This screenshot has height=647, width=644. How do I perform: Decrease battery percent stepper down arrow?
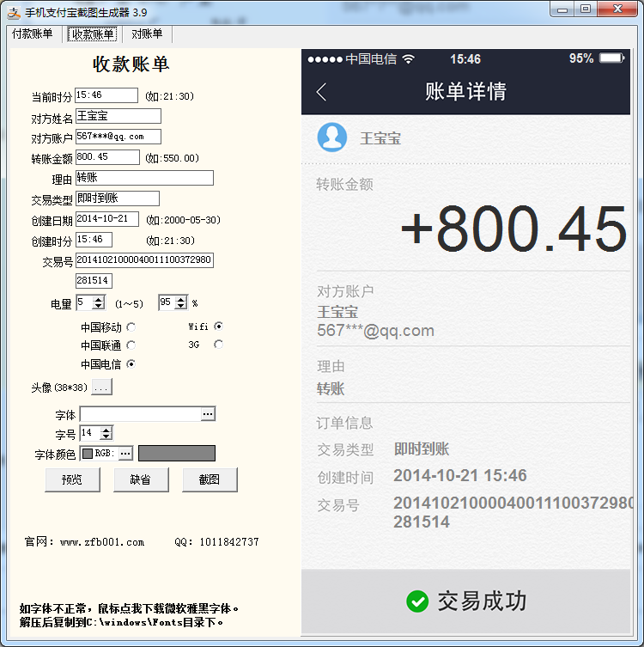pyautogui.click(x=181, y=306)
